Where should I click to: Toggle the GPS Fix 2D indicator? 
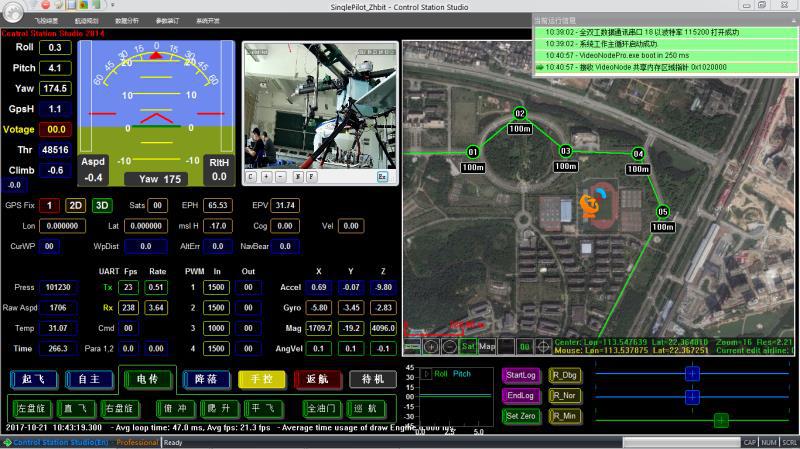[x=76, y=205]
